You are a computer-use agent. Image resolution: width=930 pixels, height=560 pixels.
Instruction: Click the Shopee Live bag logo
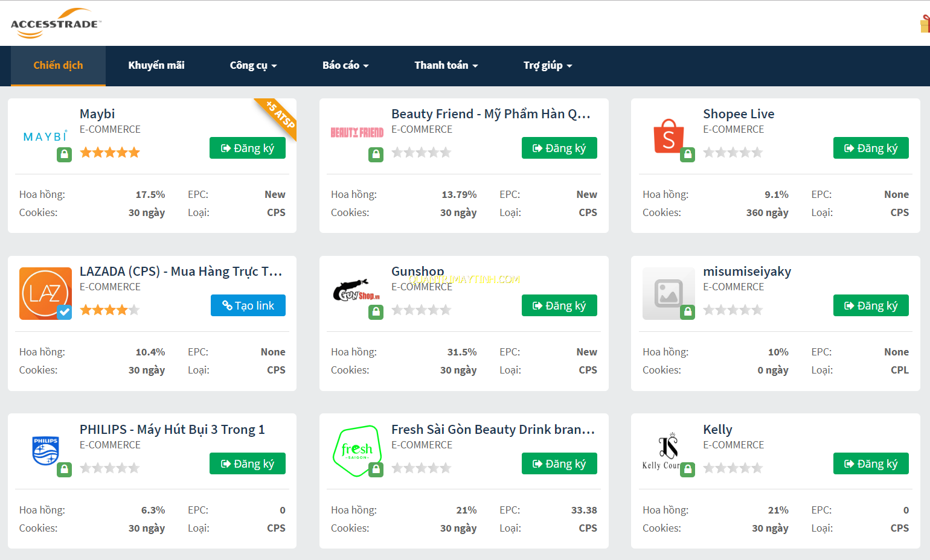click(669, 136)
